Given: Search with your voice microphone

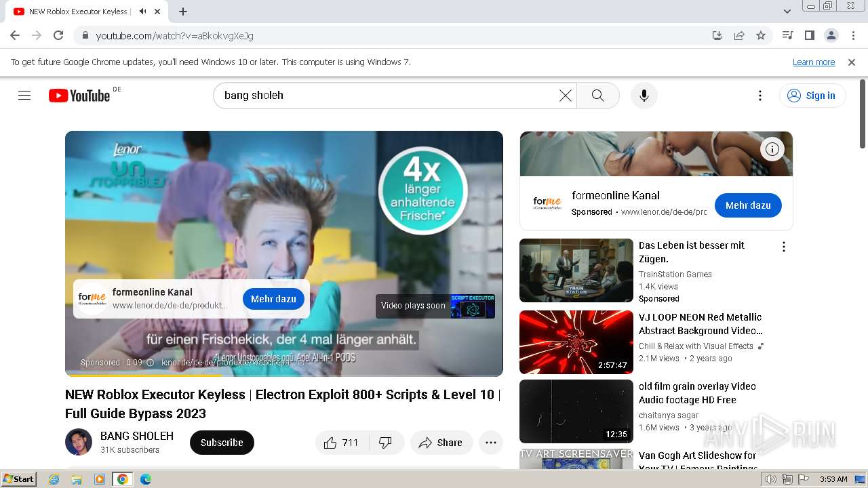Looking at the screenshot, I should click(644, 96).
